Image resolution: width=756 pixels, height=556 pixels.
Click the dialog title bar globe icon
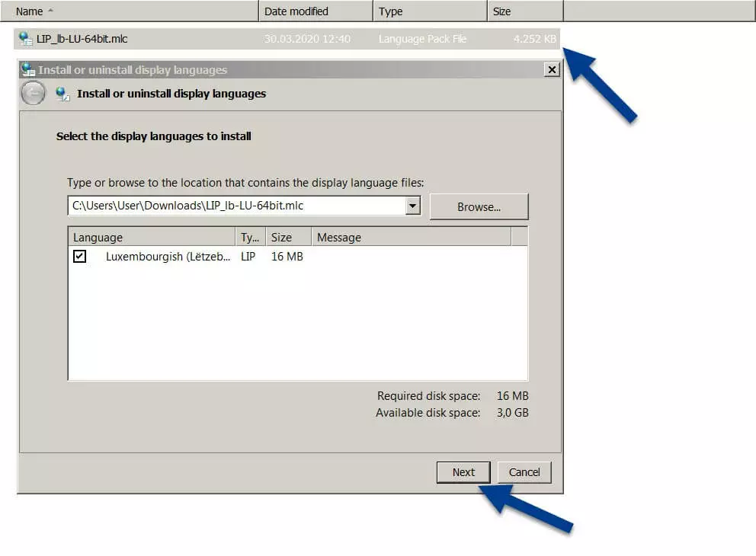28,70
